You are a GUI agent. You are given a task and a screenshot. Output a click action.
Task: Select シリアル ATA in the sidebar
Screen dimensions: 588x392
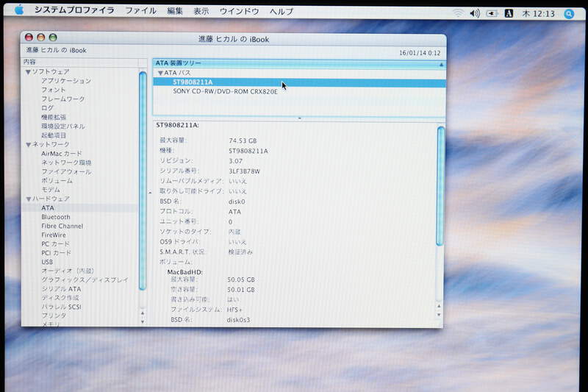[x=61, y=289]
